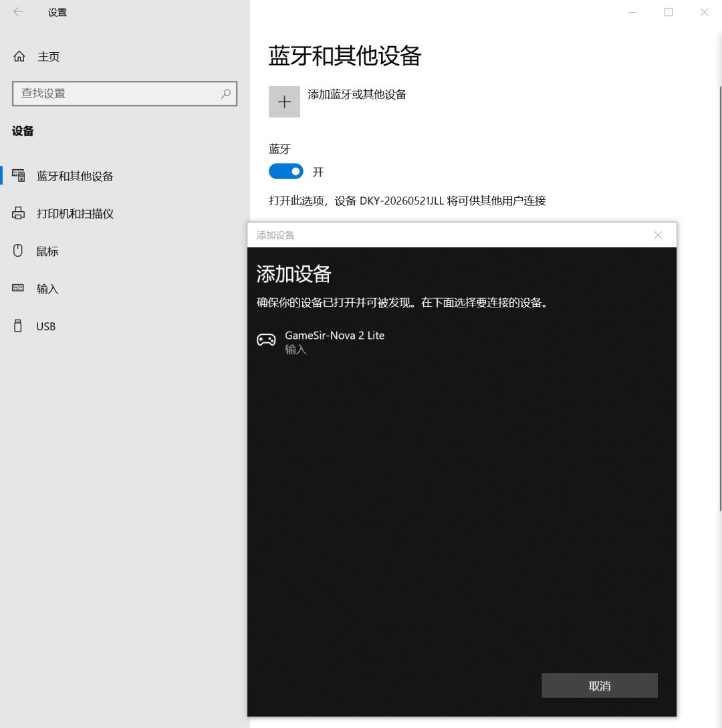Minimize the Settings window
Viewport: 722px width, 728px height.
pos(632,12)
